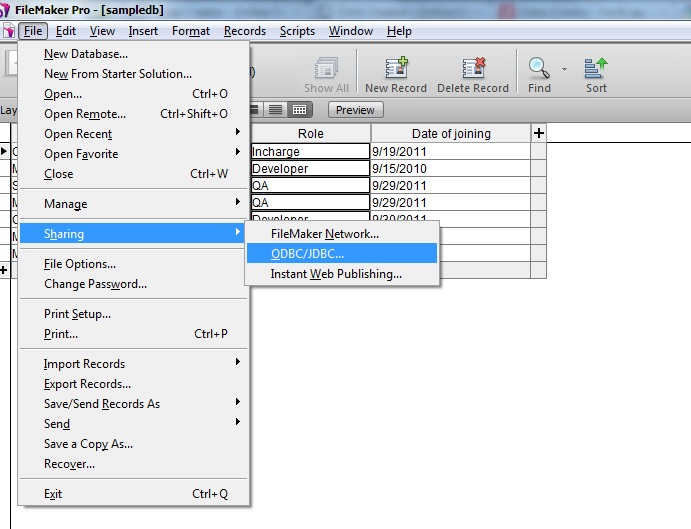The image size is (691, 529).
Task: Open the Scripts menu
Action: (x=297, y=31)
